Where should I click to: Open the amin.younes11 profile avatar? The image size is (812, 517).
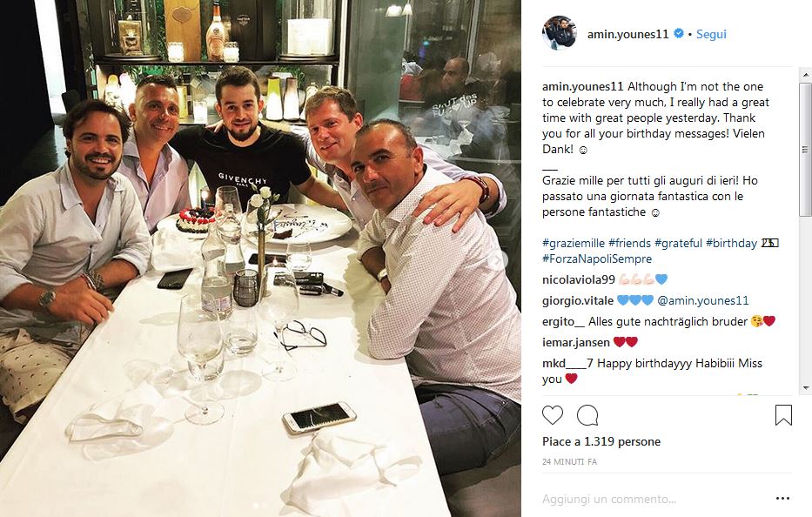pos(560,34)
